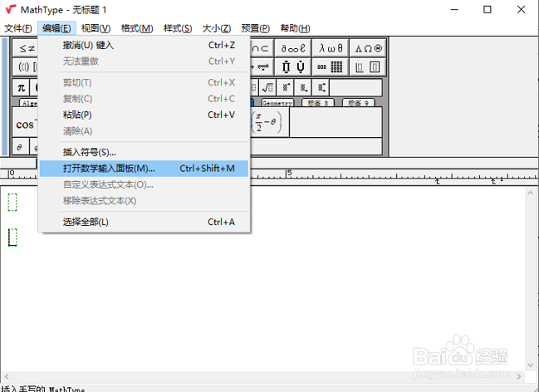This screenshot has width=539, height=392.
Task: Close the 编辑(E) menu
Action: 56,28
